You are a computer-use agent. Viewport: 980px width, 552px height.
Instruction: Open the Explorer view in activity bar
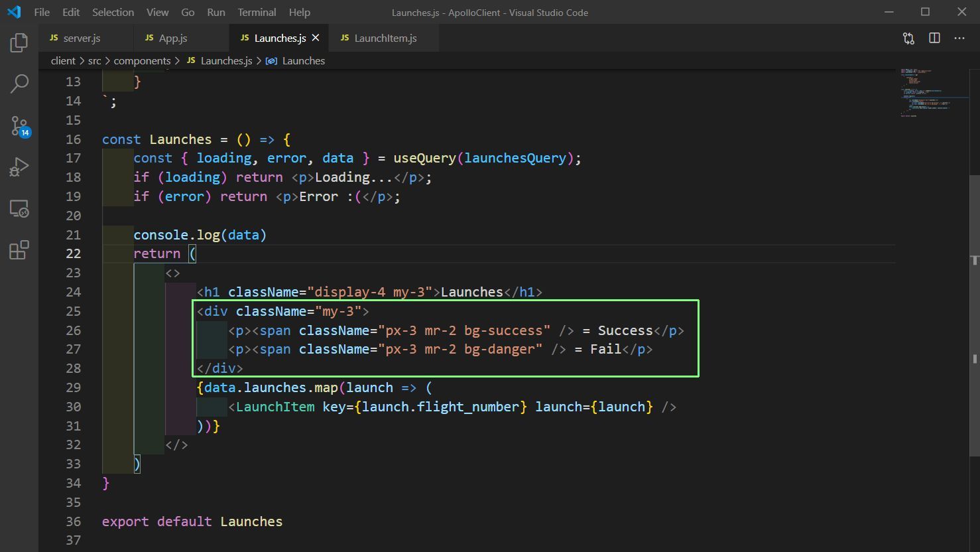(x=19, y=43)
